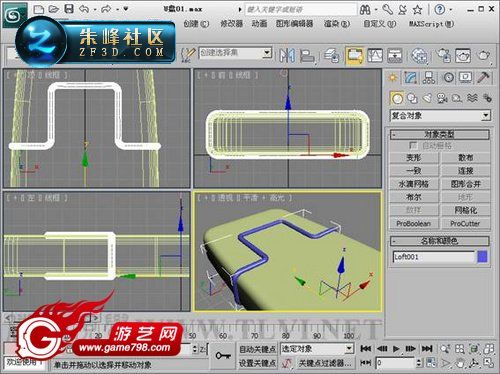Switch to the Modify panel tab
Screen dimensions: 500x374
point(410,78)
